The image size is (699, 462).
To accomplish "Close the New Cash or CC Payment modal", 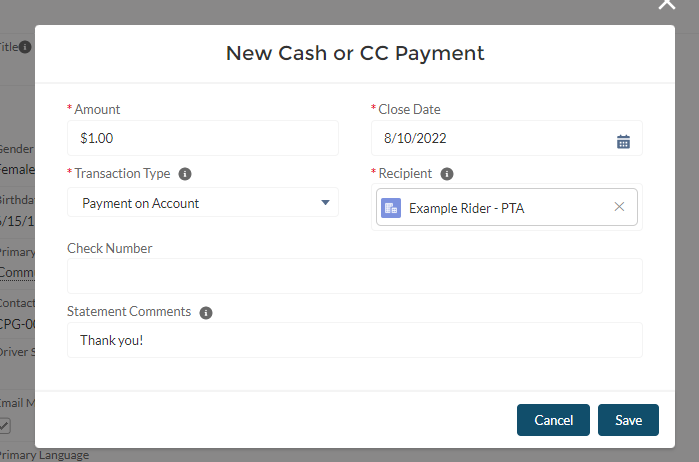I will point(667,5).
